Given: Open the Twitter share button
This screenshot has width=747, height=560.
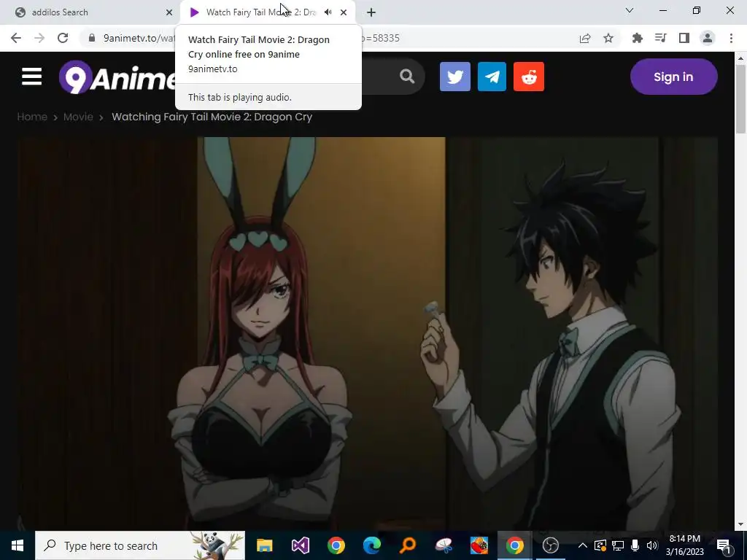Looking at the screenshot, I should [x=455, y=77].
